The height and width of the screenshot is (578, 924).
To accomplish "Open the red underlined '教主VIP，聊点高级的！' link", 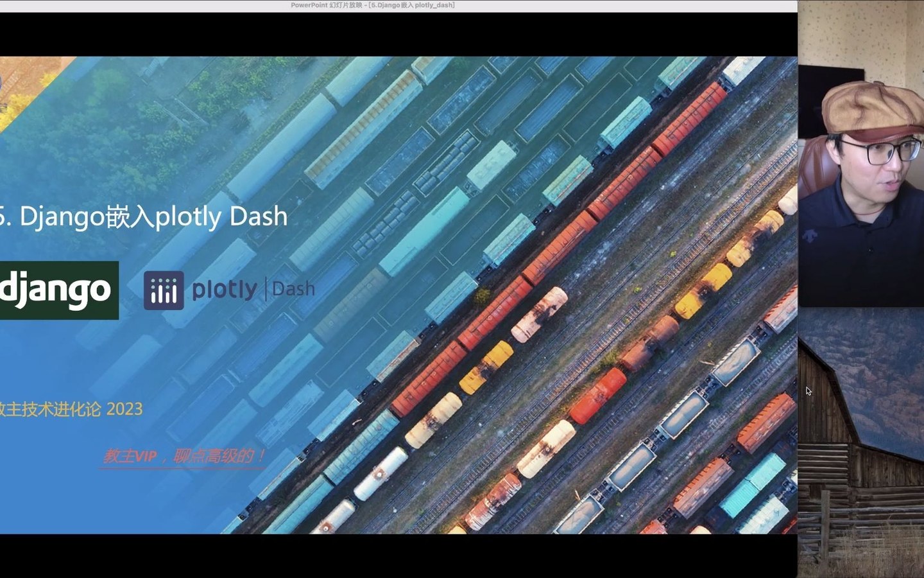I will 184,457.
